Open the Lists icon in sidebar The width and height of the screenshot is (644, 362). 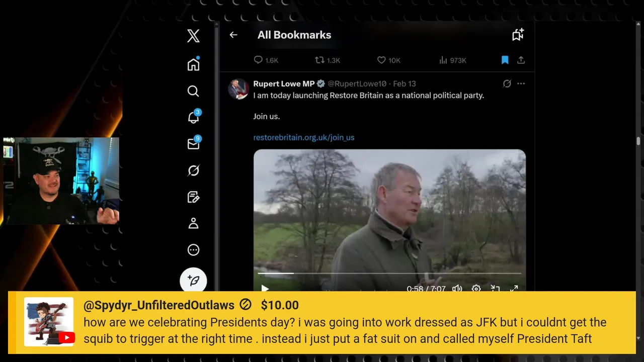tap(193, 197)
